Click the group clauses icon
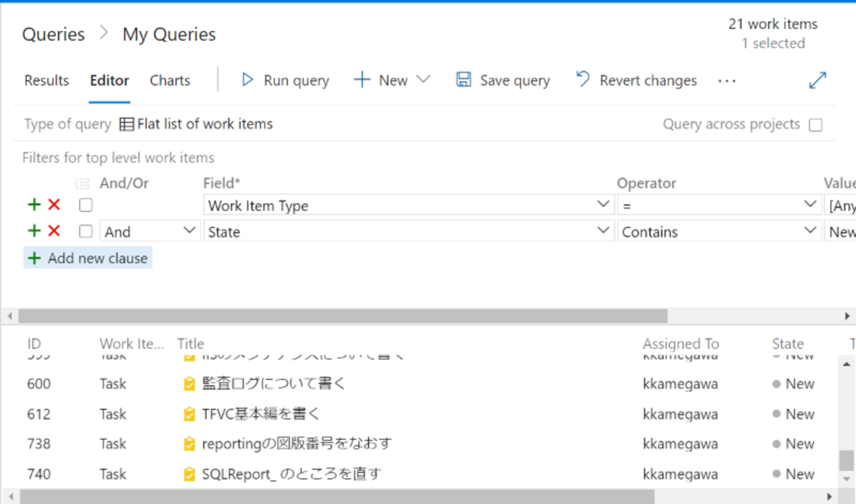856x504 pixels. 82,184
